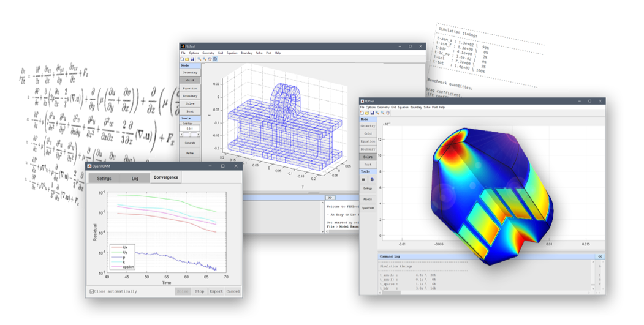Viewport: 644px width, 325px height.
Task: Click Save icon in grid window toolbar
Action: 192,59
